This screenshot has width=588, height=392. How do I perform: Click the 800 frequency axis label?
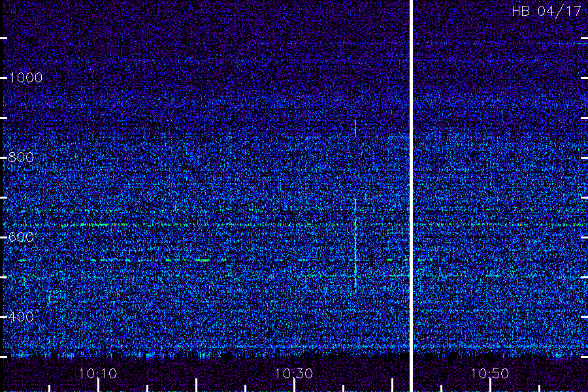pyautogui.click(x=21, y=157)
